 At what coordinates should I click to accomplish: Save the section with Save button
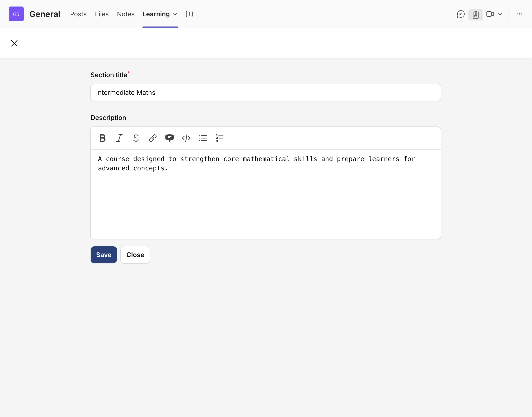(104, 255)
